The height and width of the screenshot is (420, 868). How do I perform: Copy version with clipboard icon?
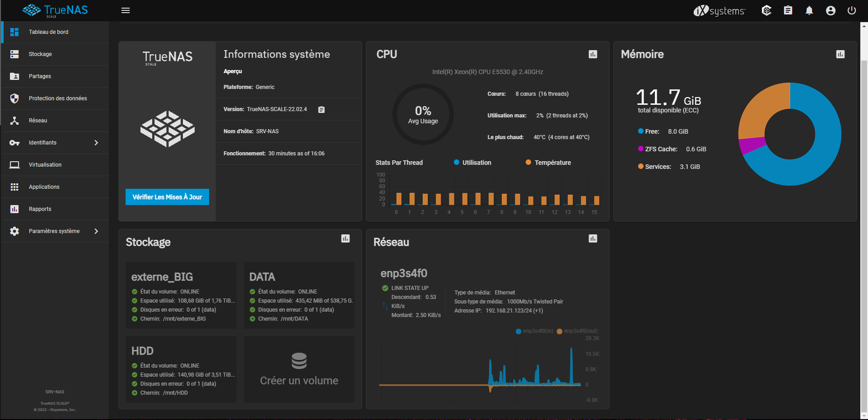coord(322,110)
